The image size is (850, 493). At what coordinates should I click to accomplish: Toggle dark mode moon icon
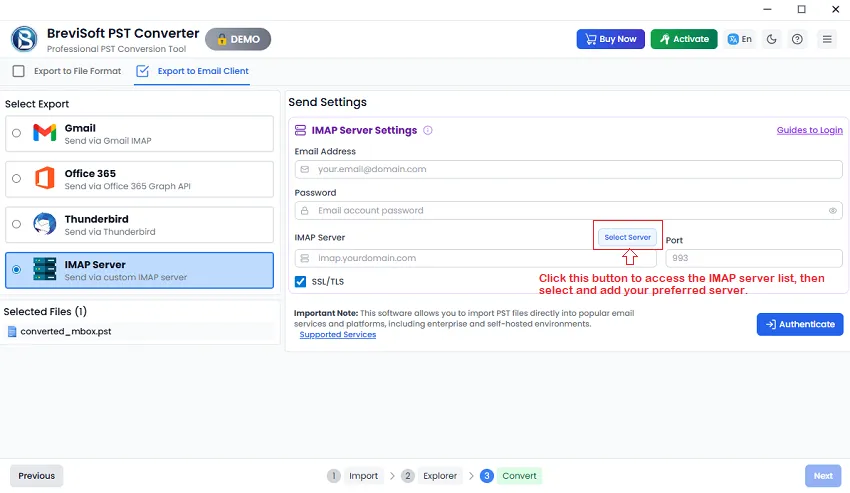coord(771,39)
